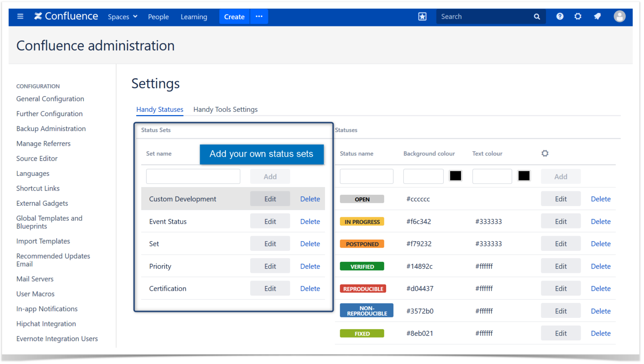
Task: Click the Status name input field
Action: pos(366,176)
